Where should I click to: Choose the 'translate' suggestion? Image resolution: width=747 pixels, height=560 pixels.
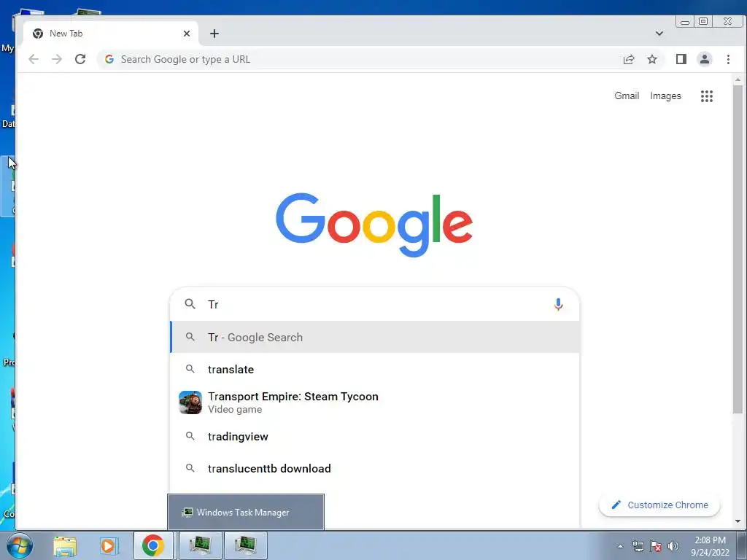click(x=375, y=369)
